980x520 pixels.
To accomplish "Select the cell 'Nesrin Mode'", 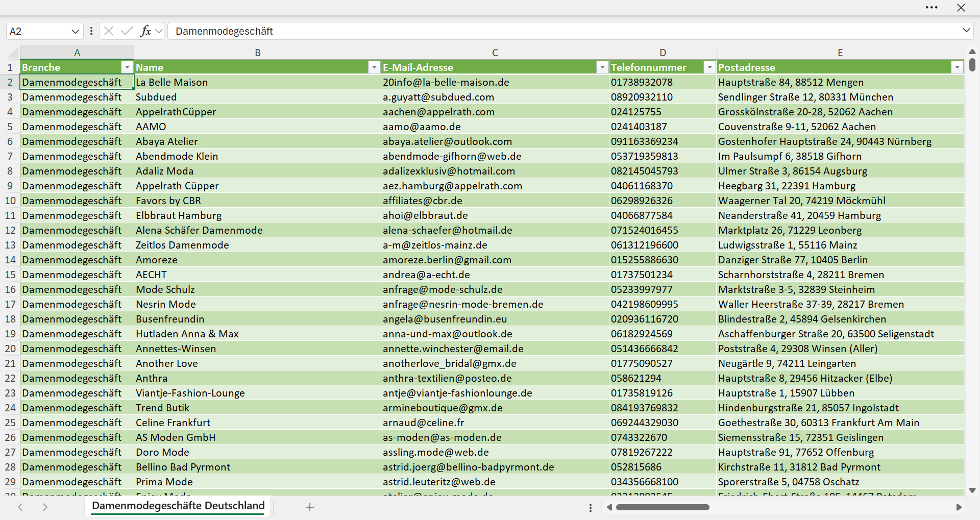I will [x=257, y=304].
